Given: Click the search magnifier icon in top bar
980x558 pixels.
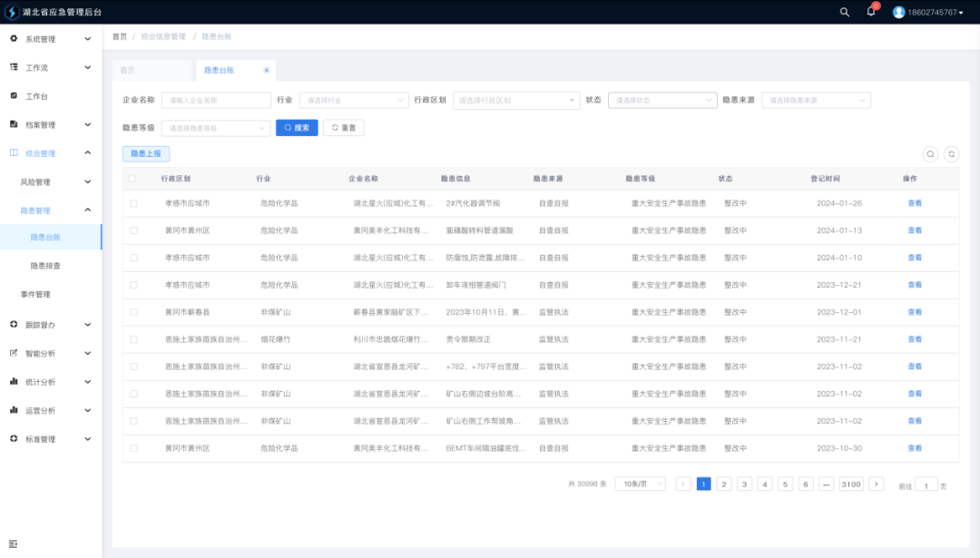Looking at the screenshot, I should (x=845, y=12).
